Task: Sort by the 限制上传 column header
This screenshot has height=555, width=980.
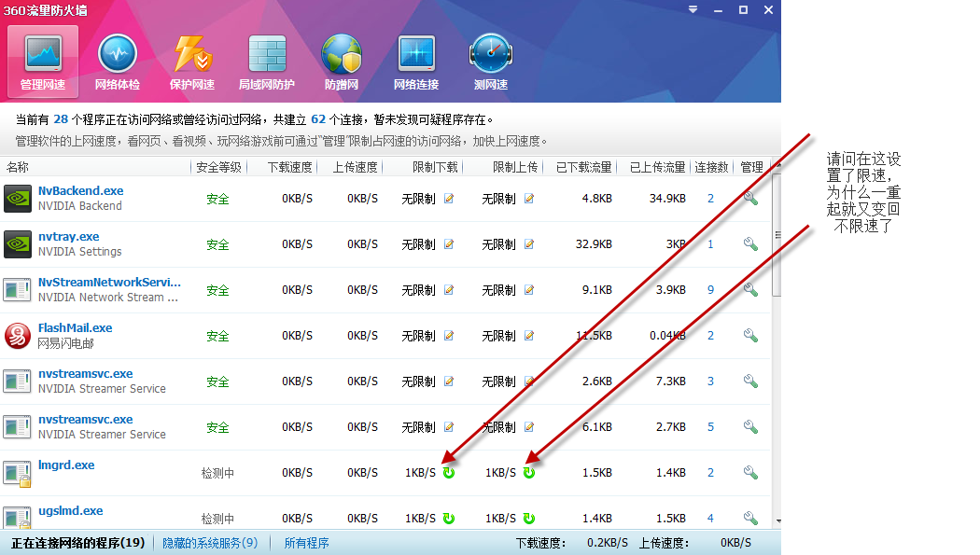Action: click(515, 167)
